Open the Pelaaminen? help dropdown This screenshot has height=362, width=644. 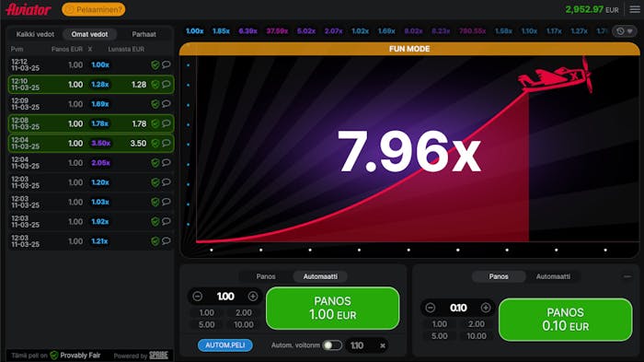tap(94, 9)
